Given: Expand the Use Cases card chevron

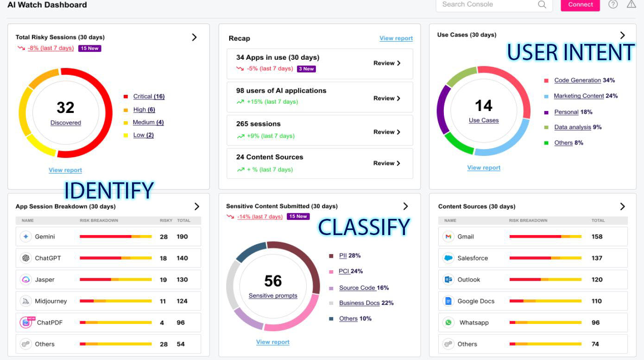Looking at the screenshot, I should pos(622,35).
